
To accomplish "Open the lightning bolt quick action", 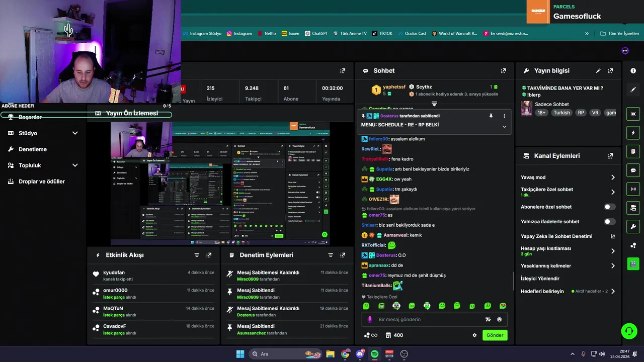I will coord(633,133).
